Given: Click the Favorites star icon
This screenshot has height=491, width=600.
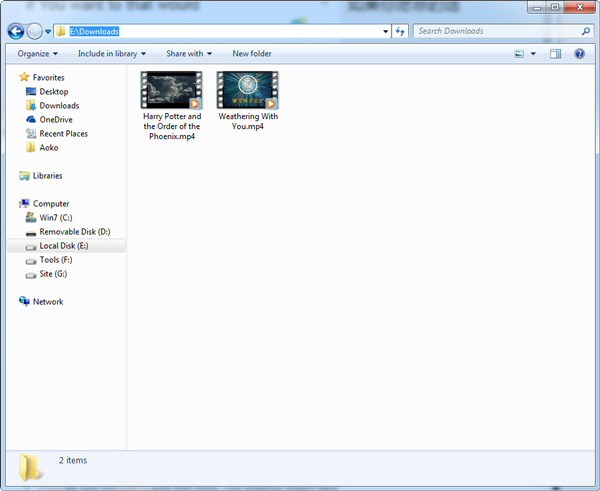Looking at the screenshot, I should click(x=24, y=77).
